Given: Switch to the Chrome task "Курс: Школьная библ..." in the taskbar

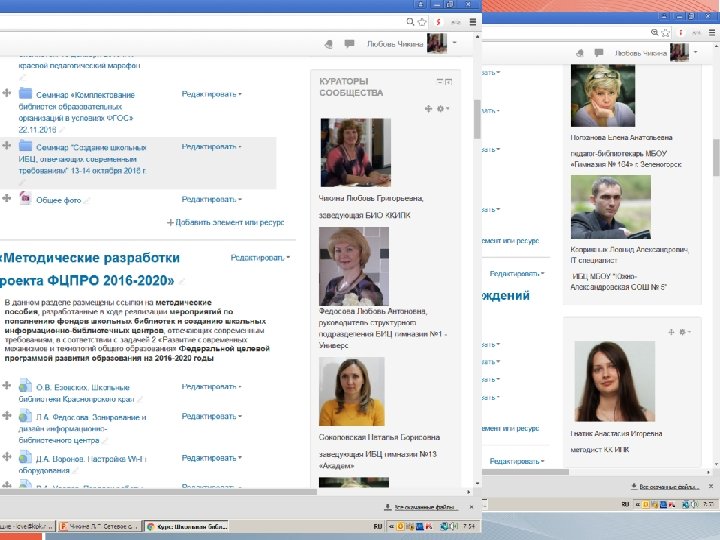Looking at the screenshot, I should 187,526.
